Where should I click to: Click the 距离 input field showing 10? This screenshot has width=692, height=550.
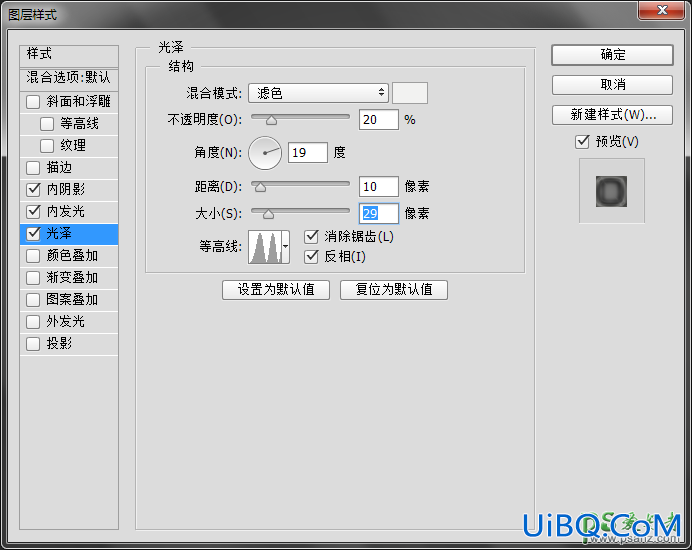tap(379, 187)
